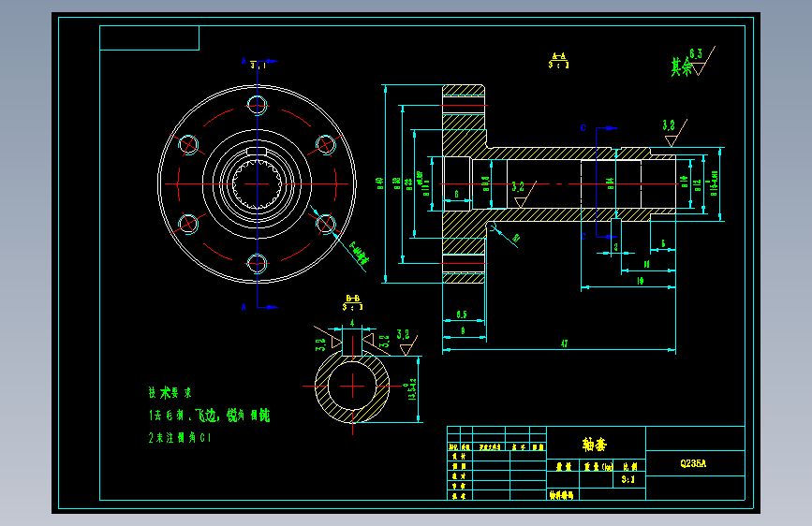Click blue section marker C below shaft

click(x=583, y=236)
